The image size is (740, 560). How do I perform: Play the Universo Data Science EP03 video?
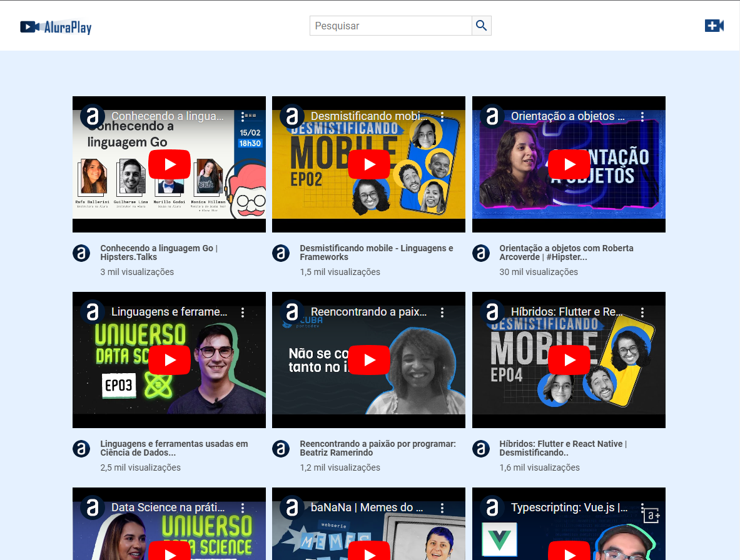170,359
